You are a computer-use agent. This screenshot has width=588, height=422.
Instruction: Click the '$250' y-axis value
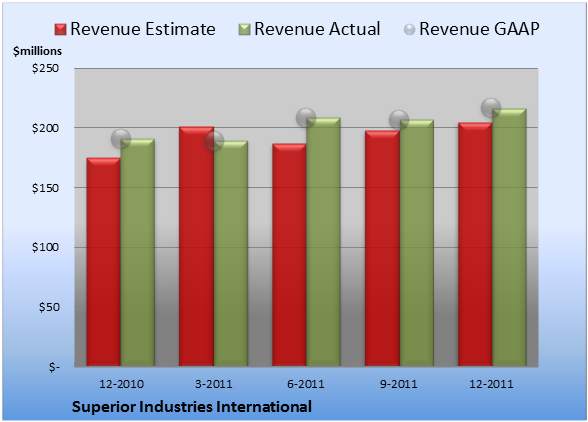pyautogui.click(x=45, y=68)
